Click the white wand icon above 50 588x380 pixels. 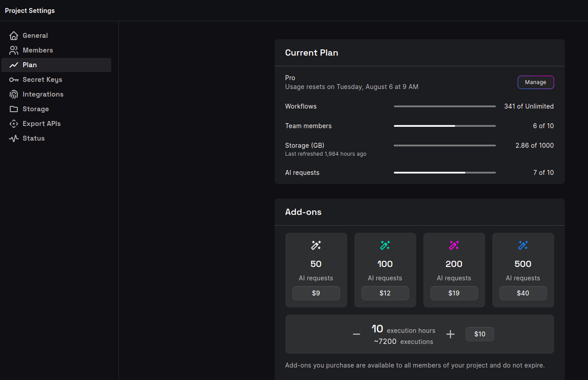pos(316,245)
